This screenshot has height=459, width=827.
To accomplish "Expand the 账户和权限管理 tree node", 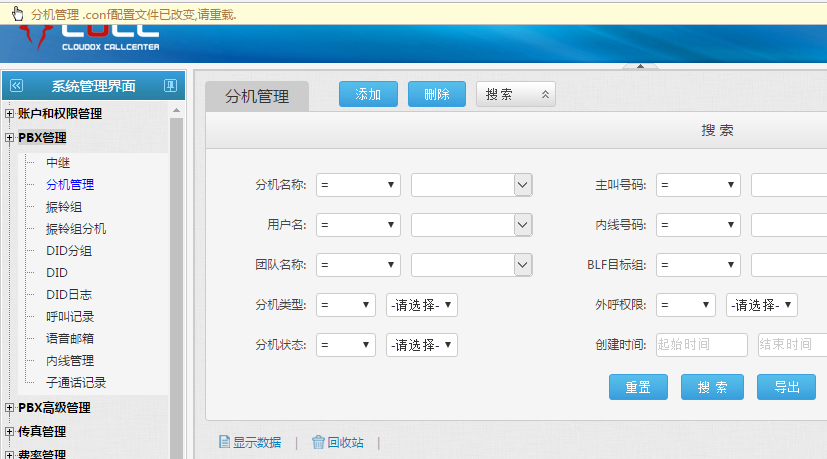I will [10, 114].
